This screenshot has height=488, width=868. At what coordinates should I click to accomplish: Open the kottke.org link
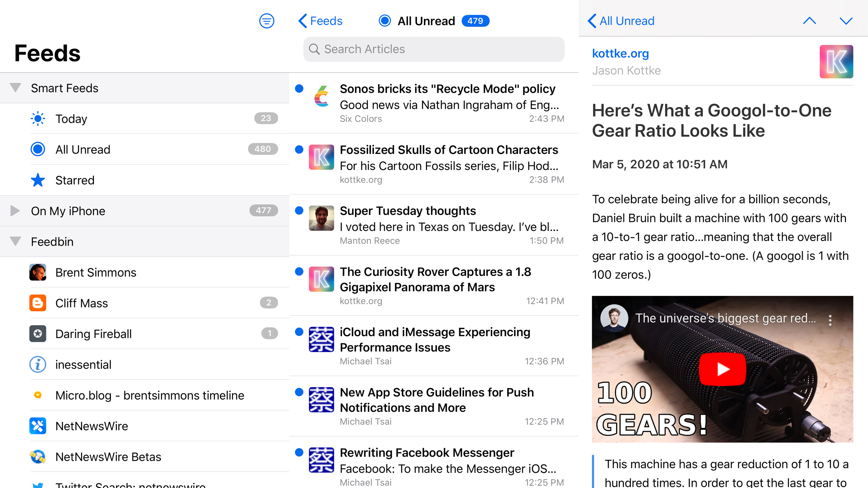620,53
